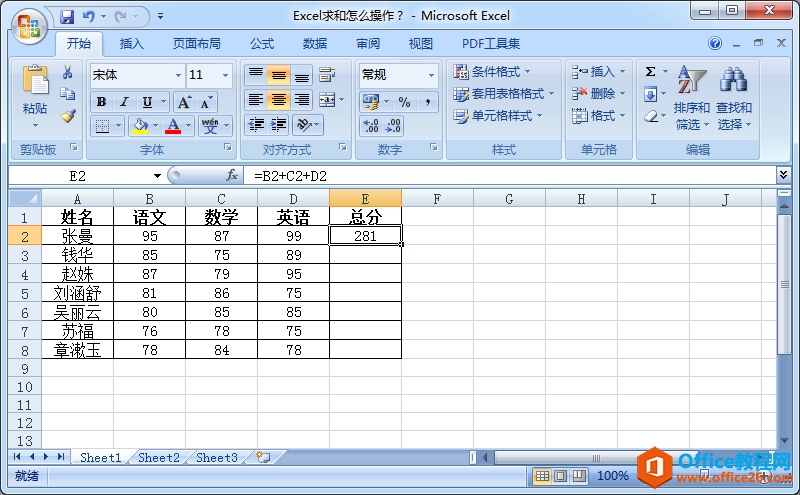Click the Save icon in quick access toolbar
800x495 pixels.
coord(67,16)
